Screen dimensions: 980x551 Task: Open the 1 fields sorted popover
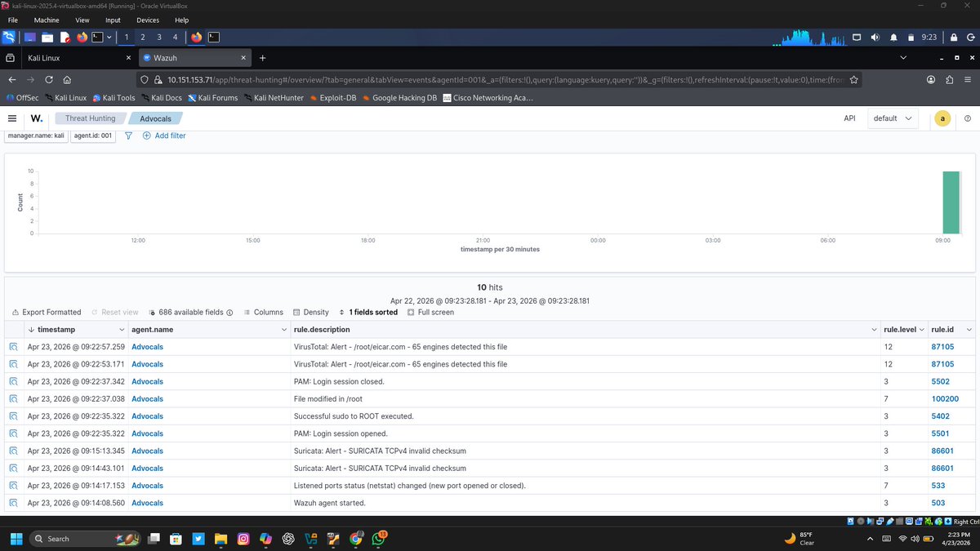[368, 312]
